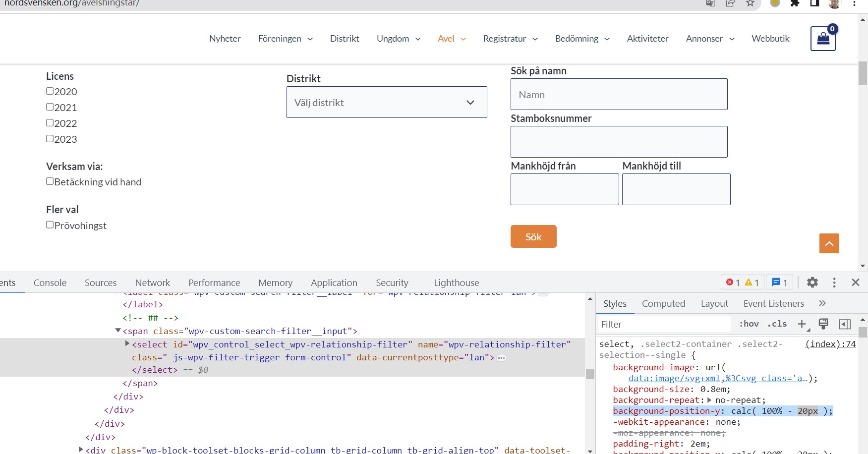Image resolution: width=868 pixels, height=454 pixels.
Task: Switch to the Console tab
Action: pos(50,283)
